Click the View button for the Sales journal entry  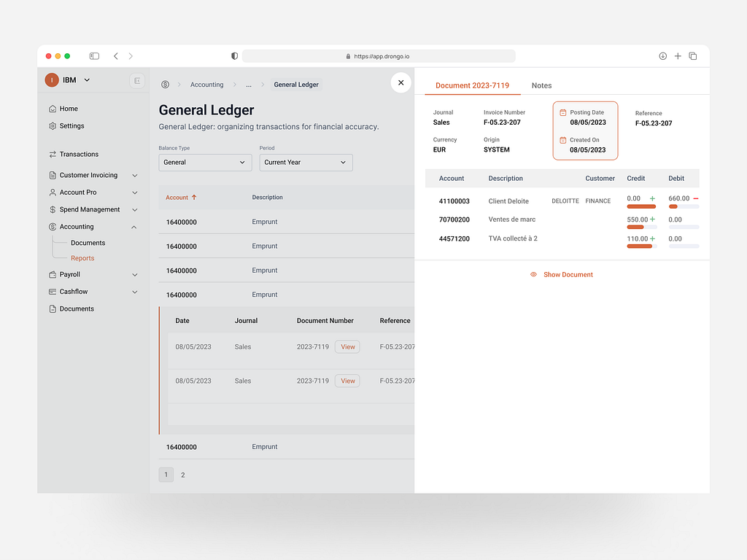[347, 346]
